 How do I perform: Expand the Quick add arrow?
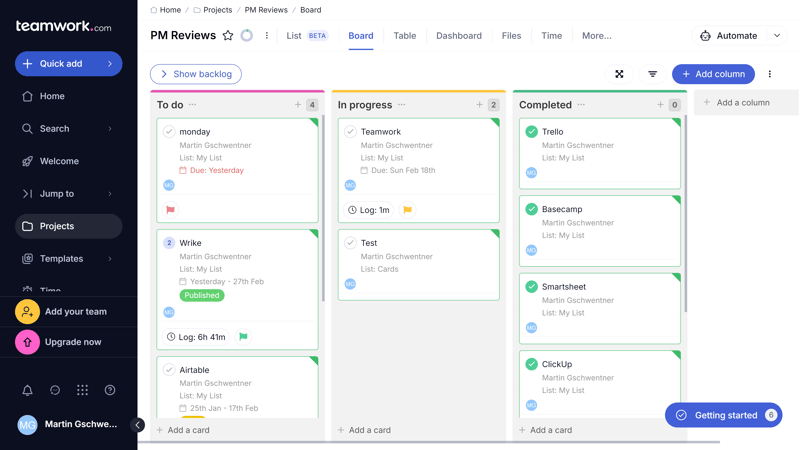click(110, 64)
